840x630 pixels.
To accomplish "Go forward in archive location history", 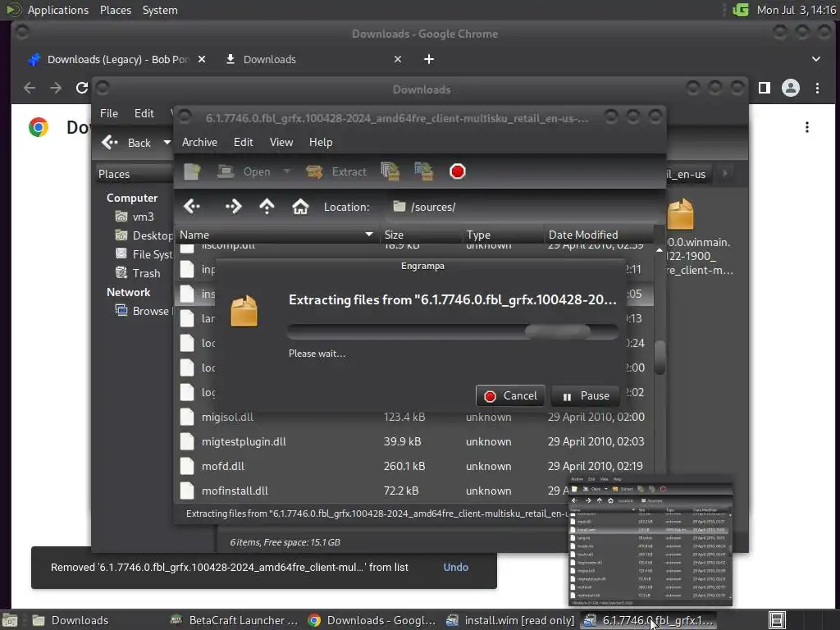I will pyautogui.click(x=233, y=207).
